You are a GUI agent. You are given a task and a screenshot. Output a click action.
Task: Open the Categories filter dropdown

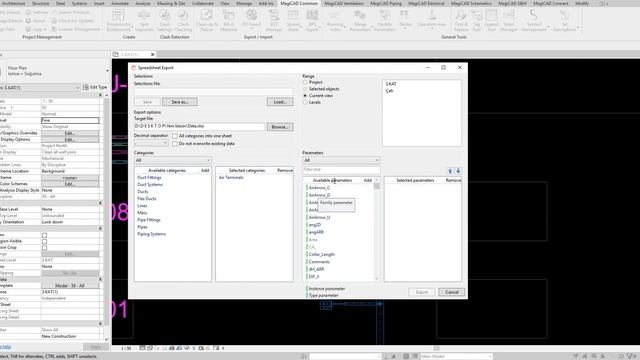pos(173,160)
